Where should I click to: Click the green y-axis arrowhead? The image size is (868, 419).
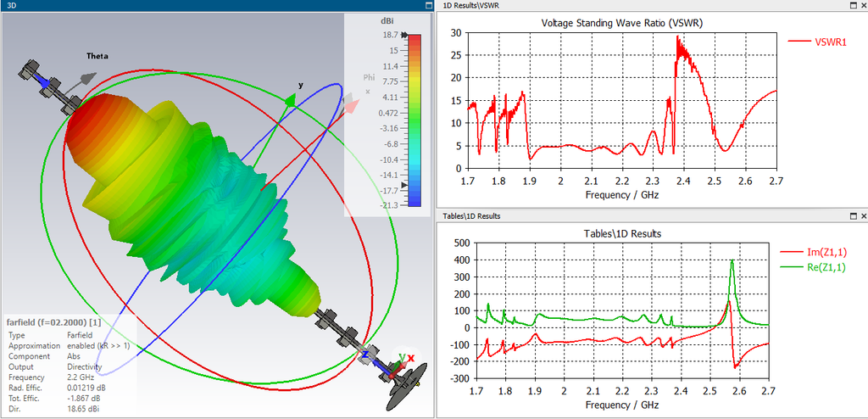(x=290, y=100)
